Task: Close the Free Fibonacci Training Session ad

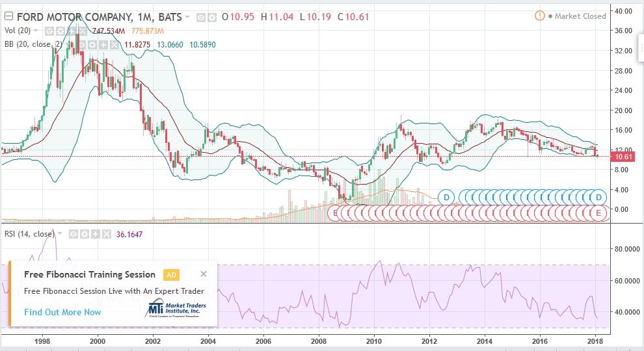Action: (x=204, y=274)
